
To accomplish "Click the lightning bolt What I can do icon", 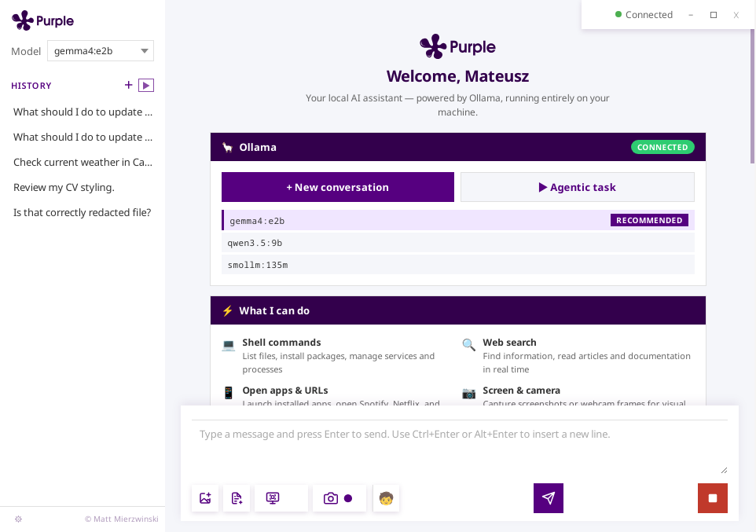I will [228, 310].
